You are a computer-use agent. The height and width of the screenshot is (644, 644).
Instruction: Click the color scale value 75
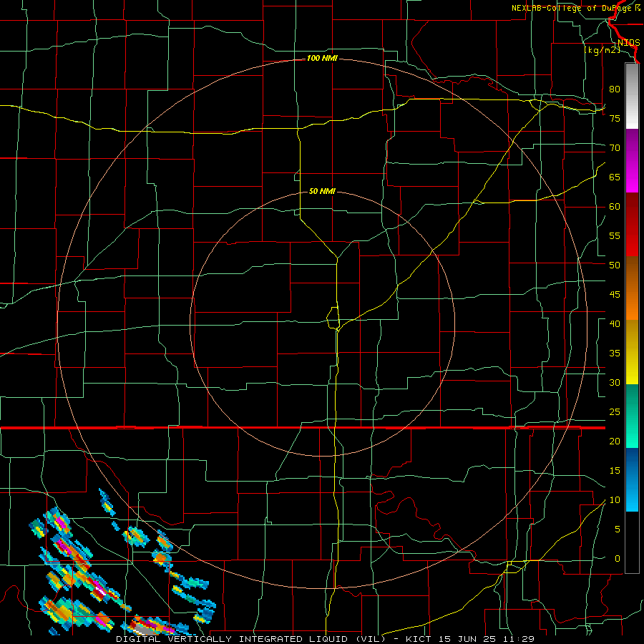click(615, 118)
